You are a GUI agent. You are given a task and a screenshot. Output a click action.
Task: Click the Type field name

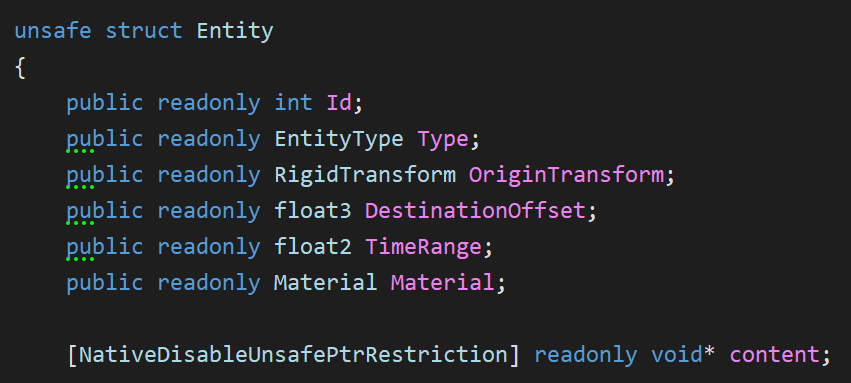coord(443,139)
